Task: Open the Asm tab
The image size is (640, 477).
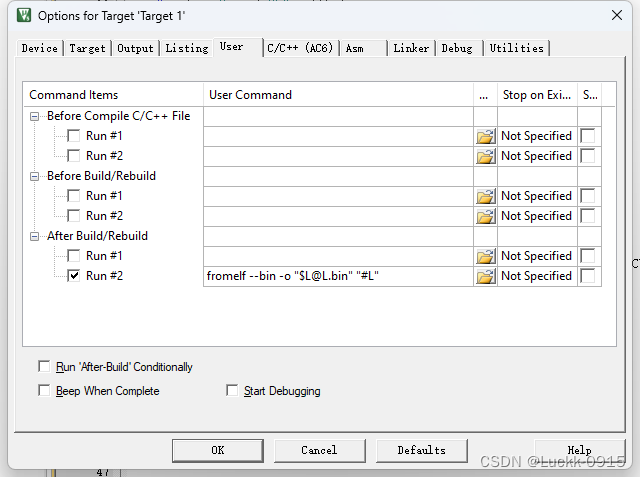Action: (x=363, y=49)
